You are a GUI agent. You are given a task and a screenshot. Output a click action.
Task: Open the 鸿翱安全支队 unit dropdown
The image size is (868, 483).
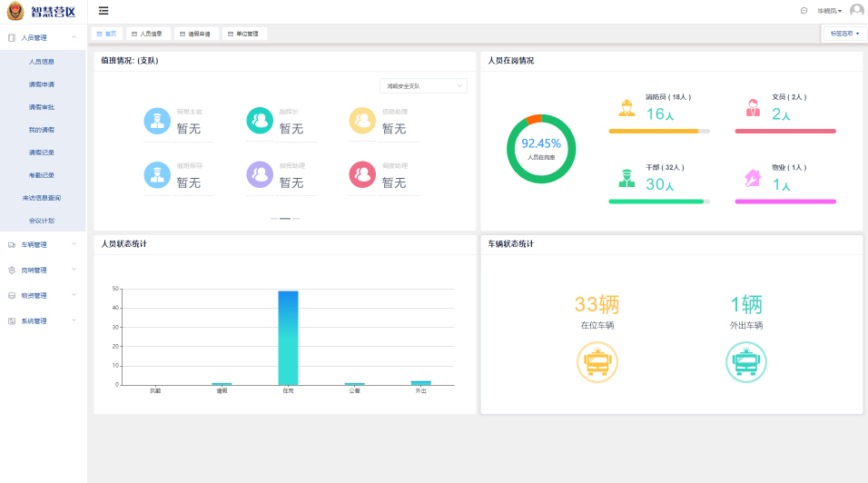click(423, 86)
